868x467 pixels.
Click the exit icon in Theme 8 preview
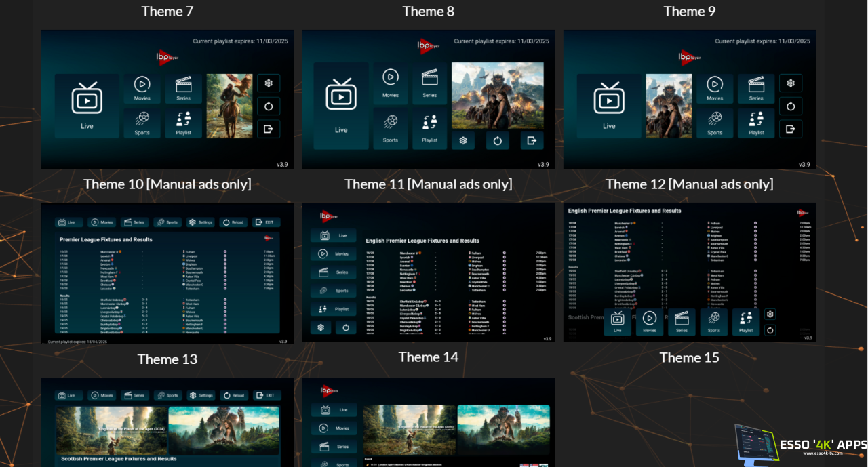pos(532,140)
